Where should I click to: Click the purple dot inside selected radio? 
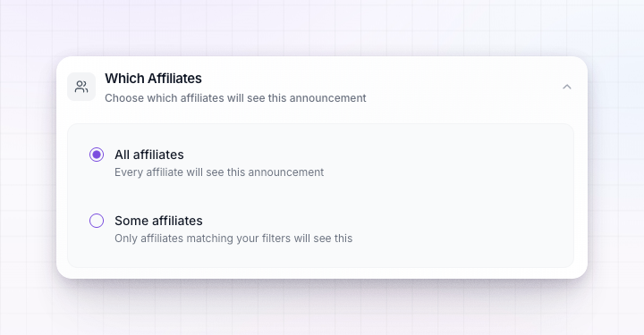click(97, 155)
